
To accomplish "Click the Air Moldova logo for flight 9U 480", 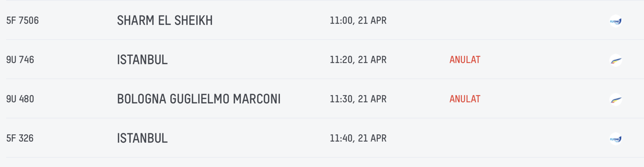I will coord(615,100).
